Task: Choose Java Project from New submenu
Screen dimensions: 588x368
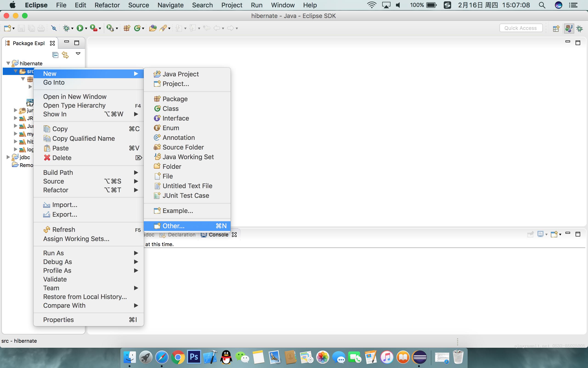Action: [x=187, y=74]
